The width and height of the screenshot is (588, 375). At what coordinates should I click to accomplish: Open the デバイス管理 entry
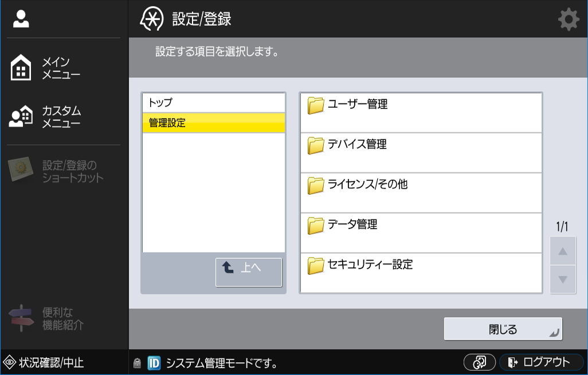coord(421,153)
